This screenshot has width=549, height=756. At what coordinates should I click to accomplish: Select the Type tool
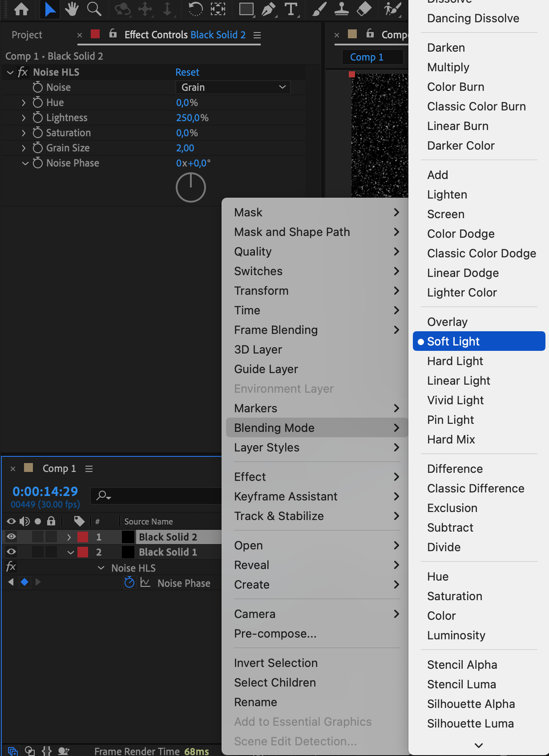click(x=291, y=9)
